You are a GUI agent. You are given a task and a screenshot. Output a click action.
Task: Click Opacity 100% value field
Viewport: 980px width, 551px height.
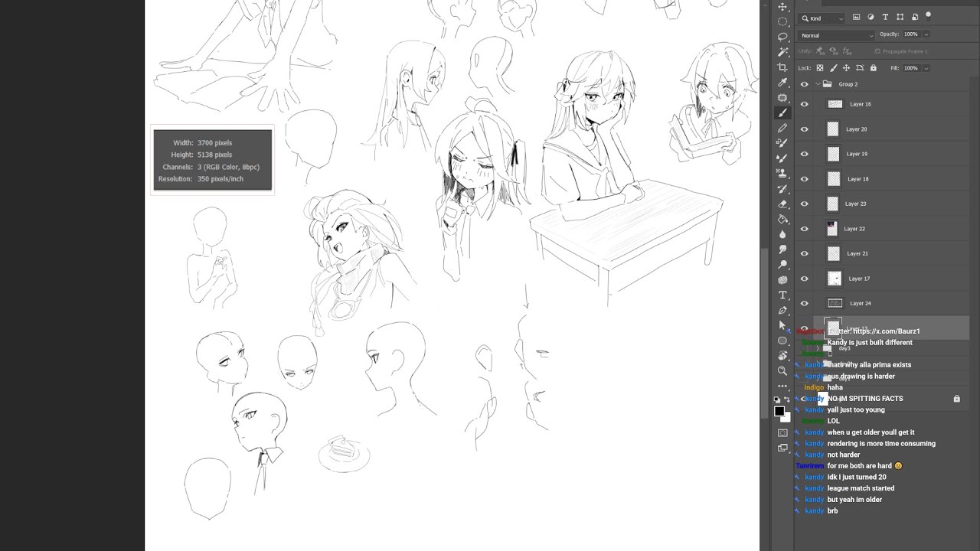910,34
